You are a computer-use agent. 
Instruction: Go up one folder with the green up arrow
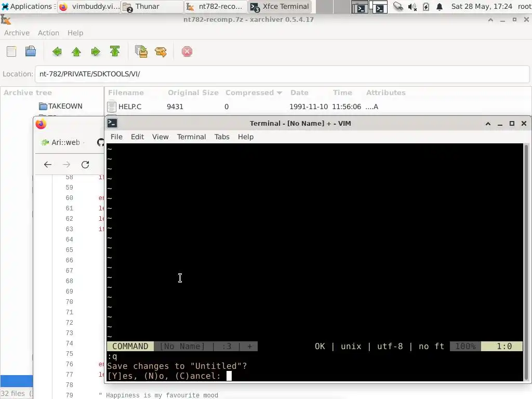(x=76, y=51)
